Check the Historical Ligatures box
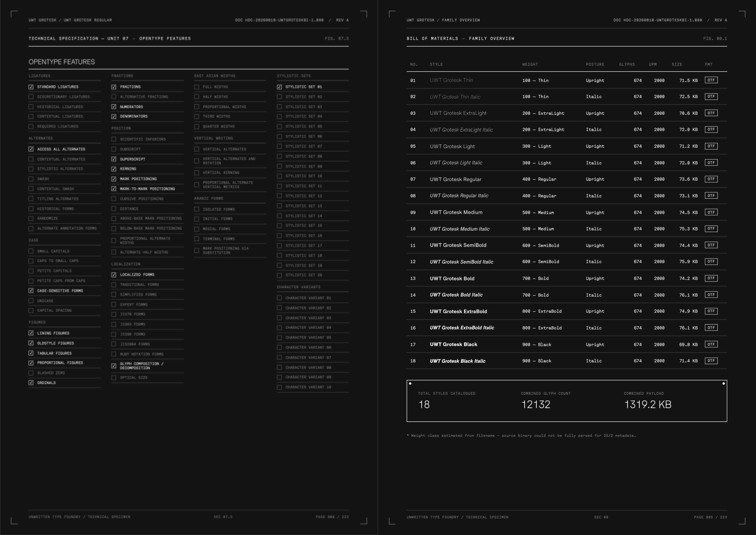This screenshot has height=535, width=756. click(x=31, y=107)
